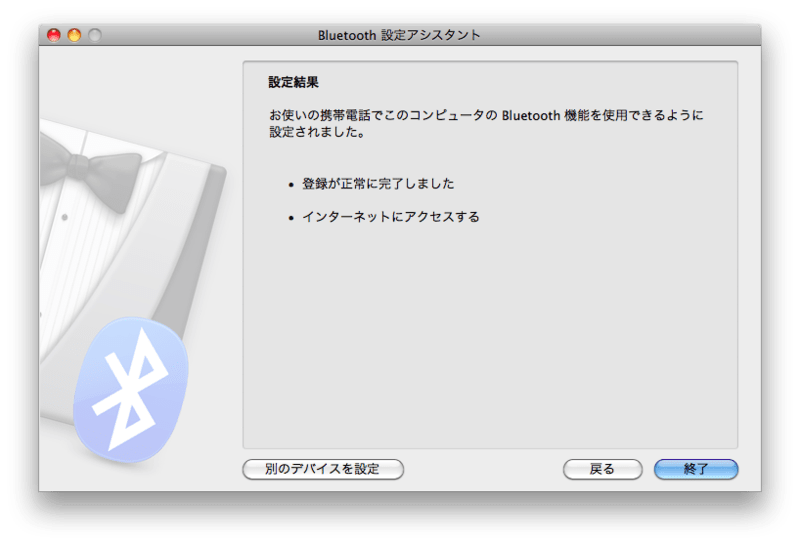Close the Bluetooth 設定アシスタント window

(54, 35)
